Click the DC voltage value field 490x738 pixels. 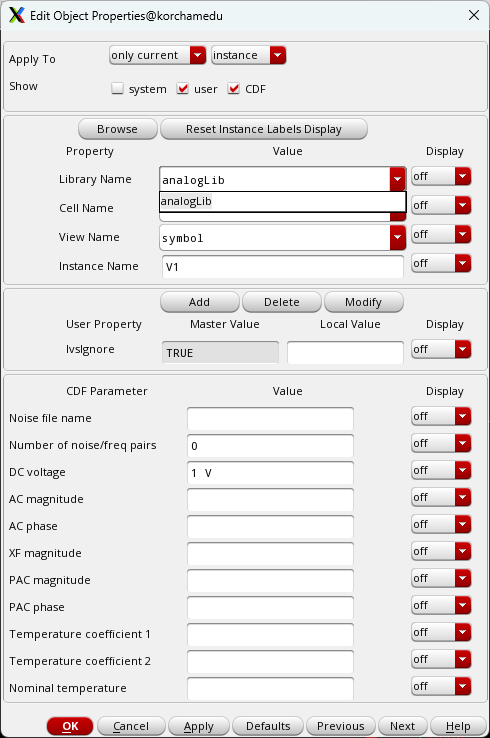pyautogui.click(x=270, y=473)
